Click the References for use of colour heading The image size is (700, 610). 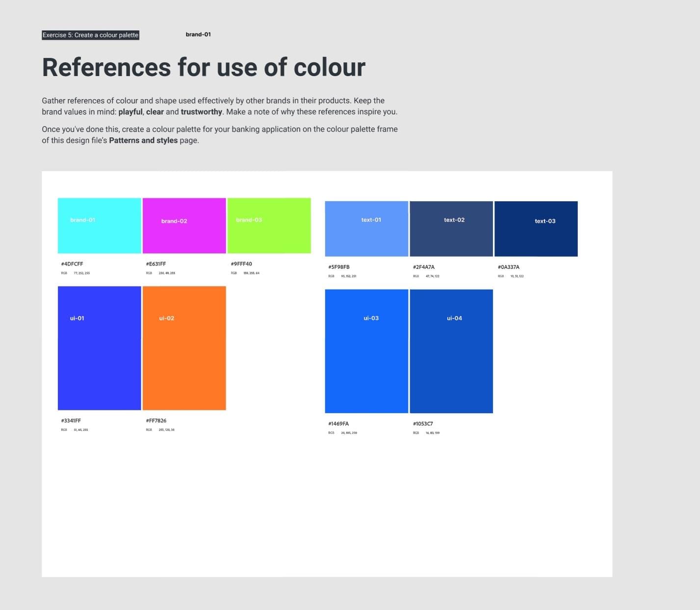pyautogui.click(x=204, y=67)
